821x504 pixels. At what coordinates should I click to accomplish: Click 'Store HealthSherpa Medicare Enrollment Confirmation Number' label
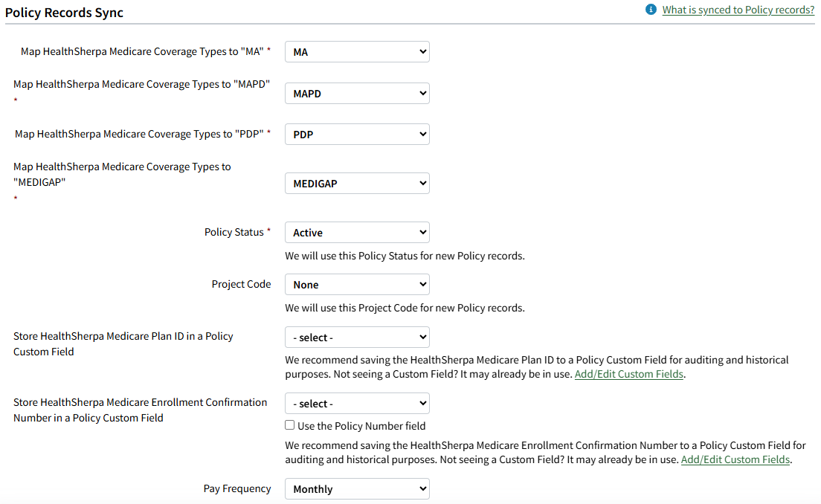click(140, 410)
